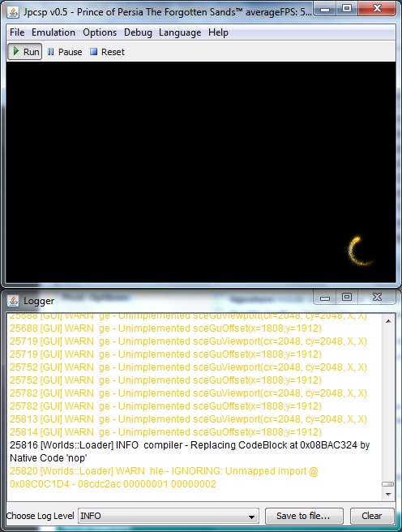Maximize the Logger window
402x532 pixels.
pyautogui.click(x=347, y=297)
